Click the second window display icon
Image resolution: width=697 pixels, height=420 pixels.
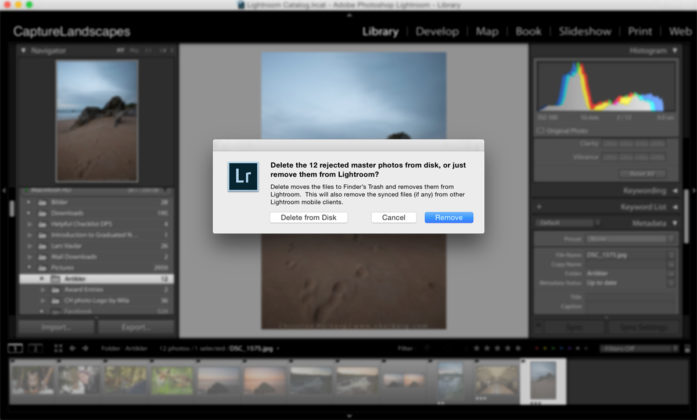[36, 348]
